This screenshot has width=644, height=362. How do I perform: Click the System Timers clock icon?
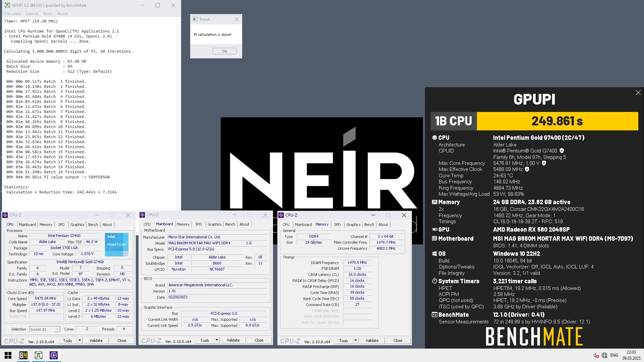(x=434, y=281)
